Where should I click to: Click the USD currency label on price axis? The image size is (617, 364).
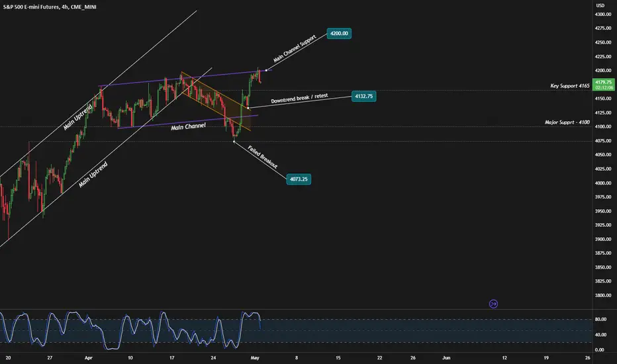pyautogui.click(x=600, y=5)
